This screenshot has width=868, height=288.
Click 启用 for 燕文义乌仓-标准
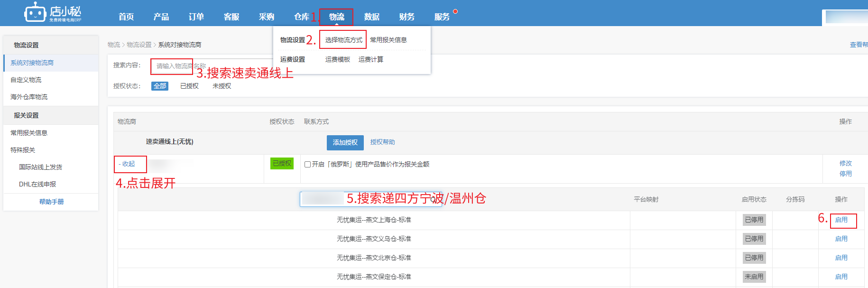point(841,239)
